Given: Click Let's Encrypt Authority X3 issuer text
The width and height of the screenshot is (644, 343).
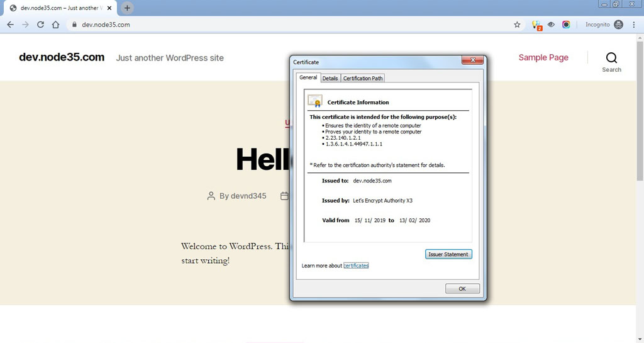Looking at the screenshot, I should [383, 201].
